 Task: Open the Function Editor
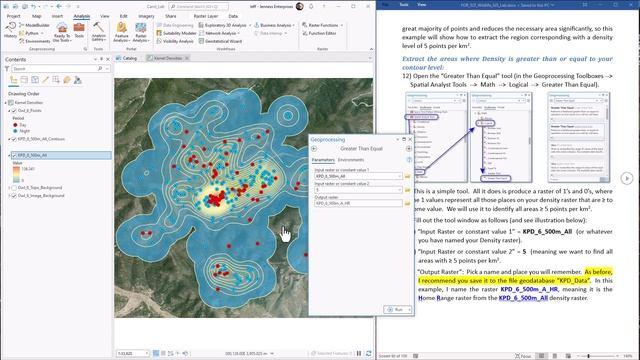(x=319, y=33)
